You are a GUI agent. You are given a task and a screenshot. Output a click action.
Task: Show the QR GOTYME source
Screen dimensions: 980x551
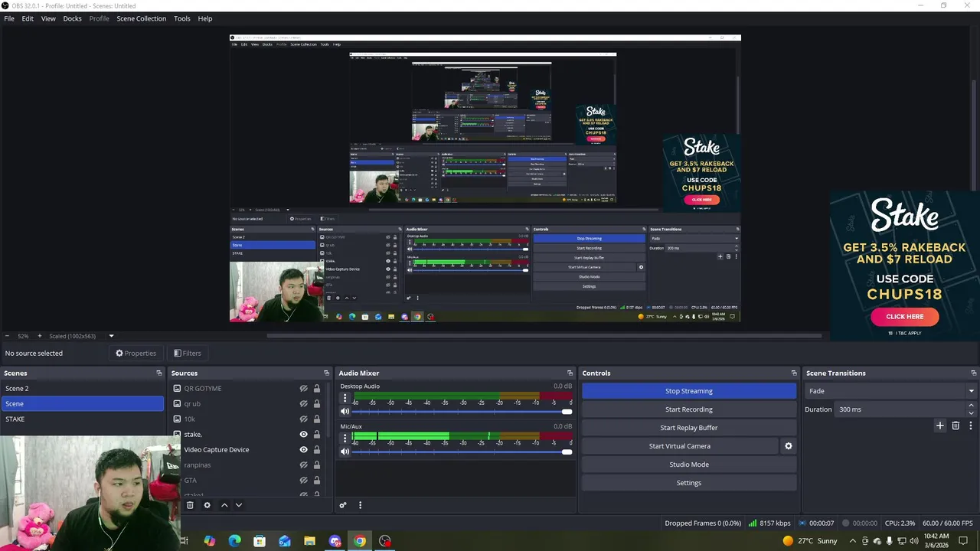303,389
